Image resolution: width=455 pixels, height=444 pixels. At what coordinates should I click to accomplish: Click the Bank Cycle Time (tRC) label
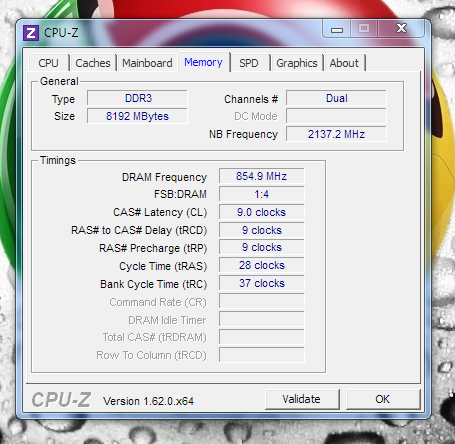pyautogui.click(x=154, y=284)
